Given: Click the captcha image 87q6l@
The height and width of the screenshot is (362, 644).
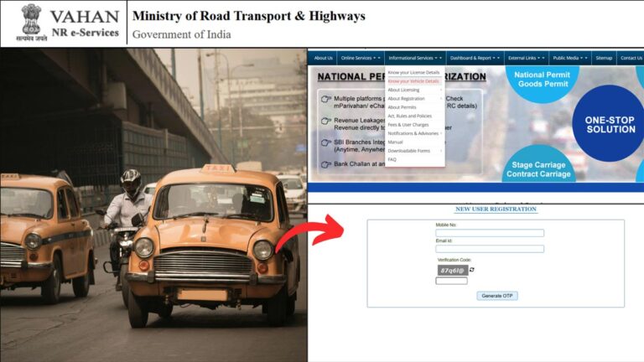Looking at the screenshot, I should coord(452,270).
